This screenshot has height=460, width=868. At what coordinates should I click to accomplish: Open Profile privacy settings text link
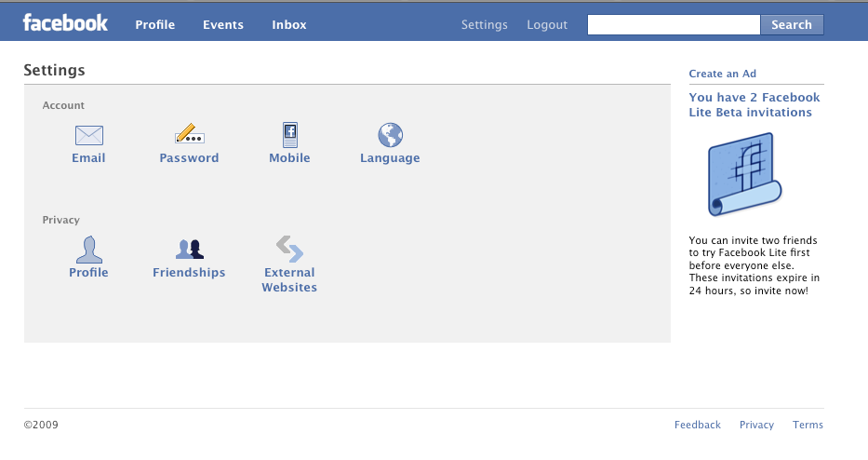[x=88, y=273]
